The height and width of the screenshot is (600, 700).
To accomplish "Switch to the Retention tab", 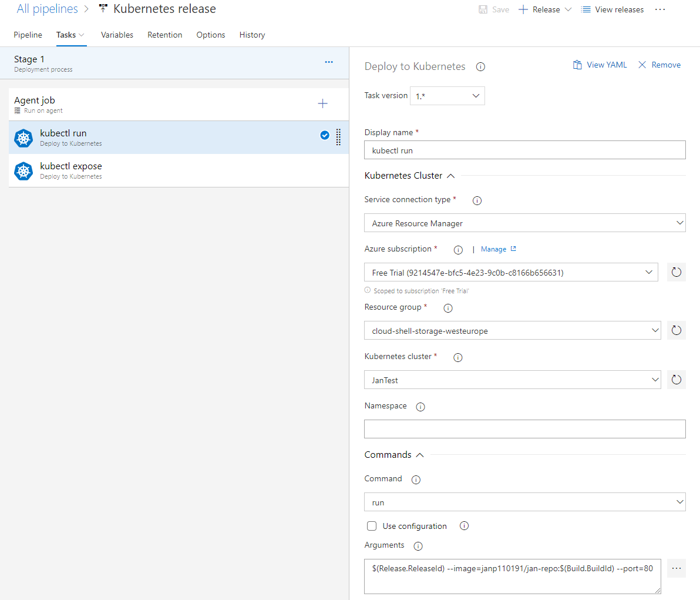I will pyautogui.click(x=165, y=35).
